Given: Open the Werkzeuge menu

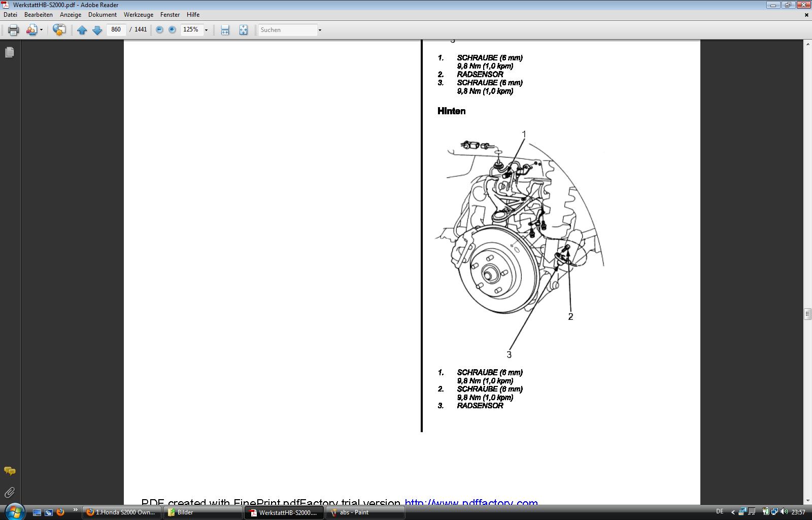Looking at the screenshot, I should click(x=138, y=15).
